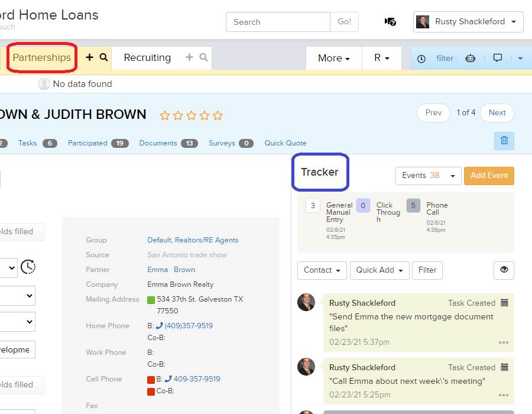
Task: Click Rusty Shackleford's avatar on the 'Send Emma' task
Action: coord(306,302)
